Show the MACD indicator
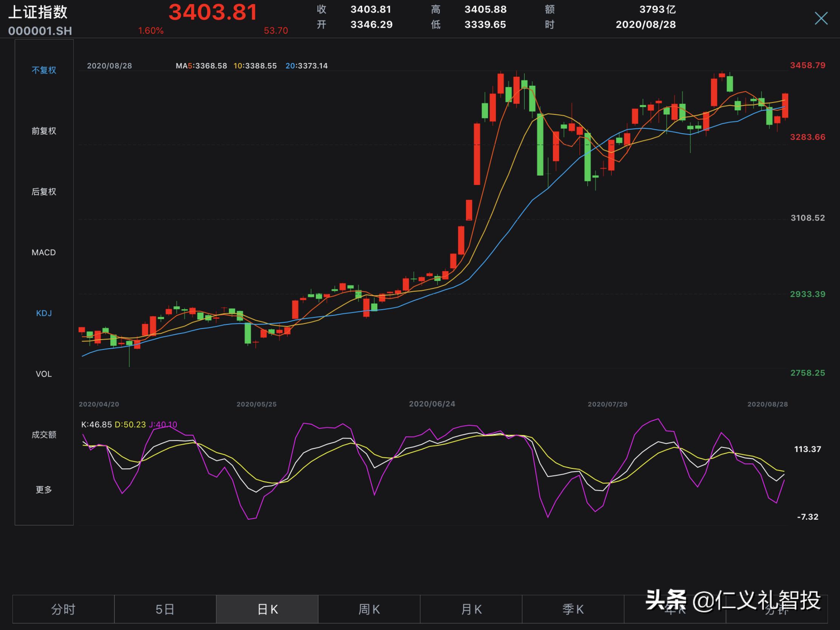This screenshot has width=840, height=630. (44, 252)
